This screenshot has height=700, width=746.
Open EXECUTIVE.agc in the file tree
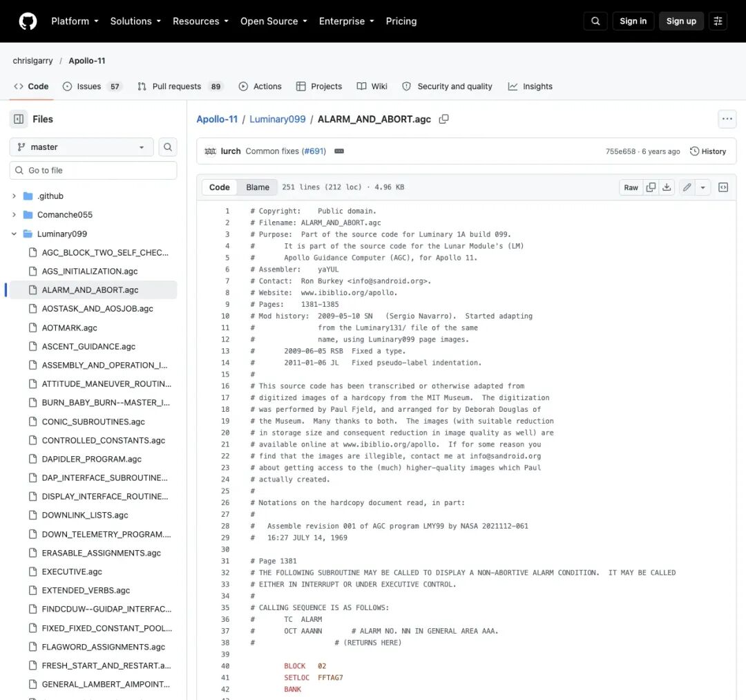(72, 571)
